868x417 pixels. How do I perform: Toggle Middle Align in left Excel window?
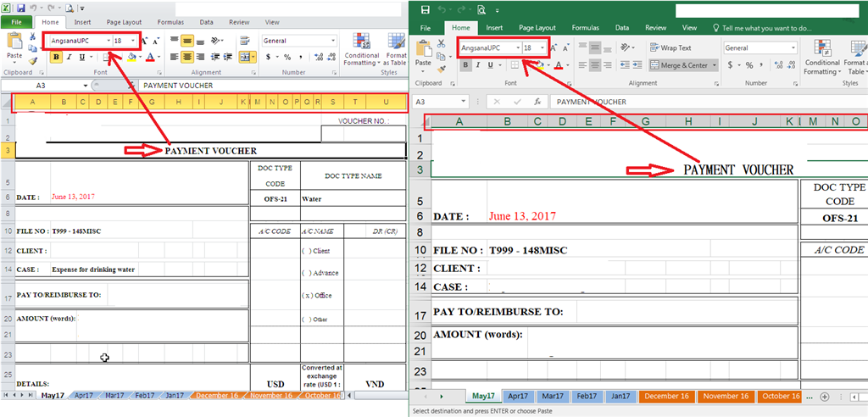(x=187, y=41)
